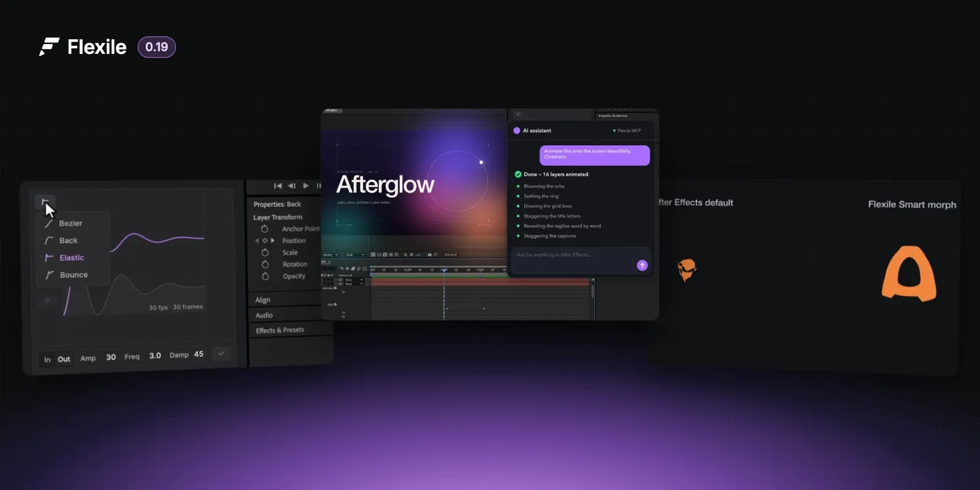Image resolution: width=980 pixels, height=490 pixels.
Task: Click the 'Staggering the title letters' step
Action: 552,216
